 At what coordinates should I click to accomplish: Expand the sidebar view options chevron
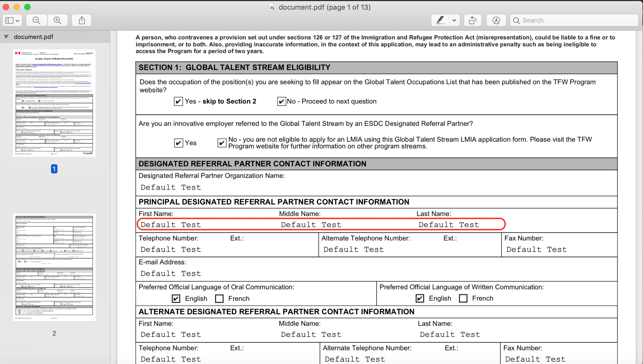click(x=17, y=21)
